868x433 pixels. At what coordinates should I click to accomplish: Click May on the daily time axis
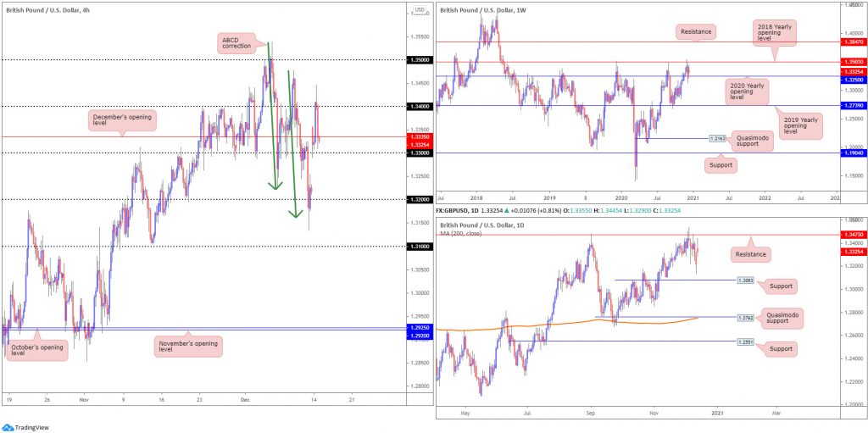pyautogui.click(x=465, y=413)
